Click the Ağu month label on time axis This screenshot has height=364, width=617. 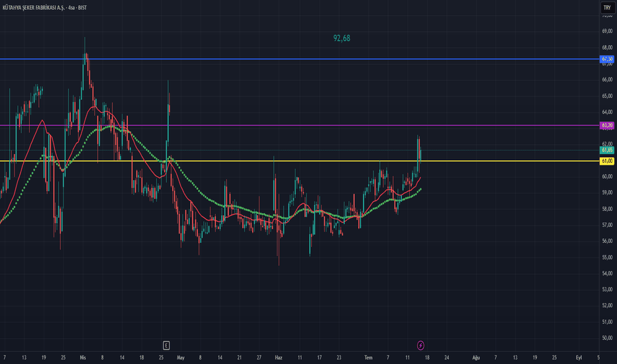click(476, 357)
